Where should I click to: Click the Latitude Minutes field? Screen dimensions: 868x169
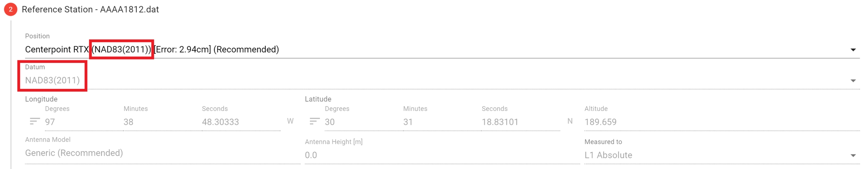pyautogui.click(x=441, y=122)
